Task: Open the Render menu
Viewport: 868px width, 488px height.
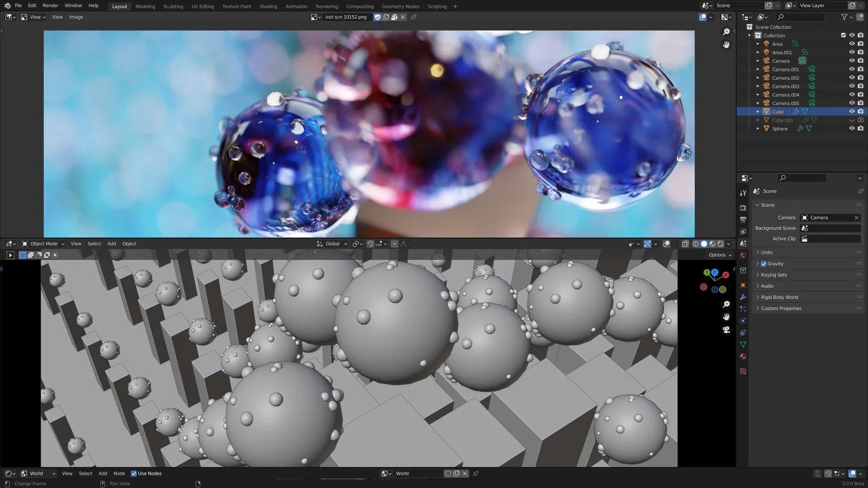Action: click(x=50, y=6)
